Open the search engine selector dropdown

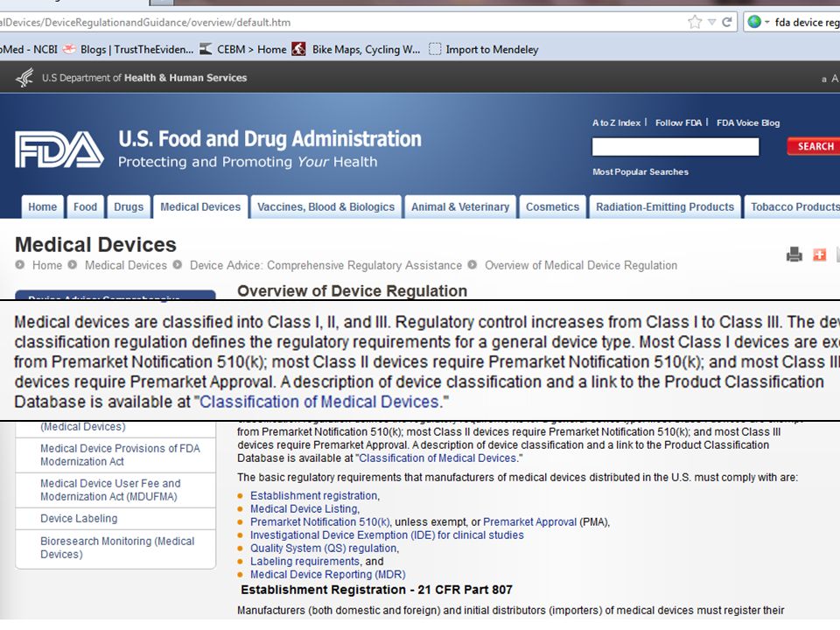767,23
